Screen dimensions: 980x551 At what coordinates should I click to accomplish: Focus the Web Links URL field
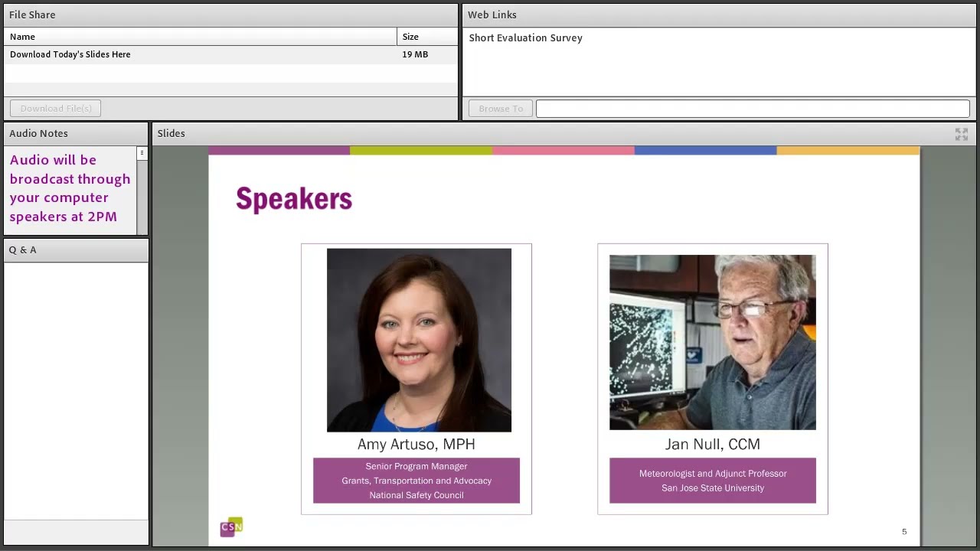pyautogui.click(x=753, y=109)
